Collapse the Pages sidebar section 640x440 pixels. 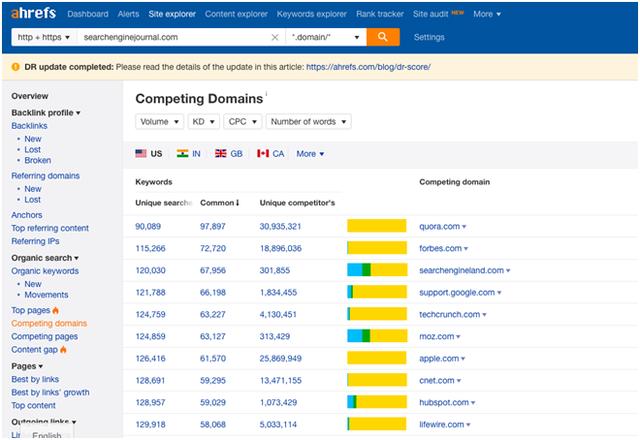[x=27, y=366]
